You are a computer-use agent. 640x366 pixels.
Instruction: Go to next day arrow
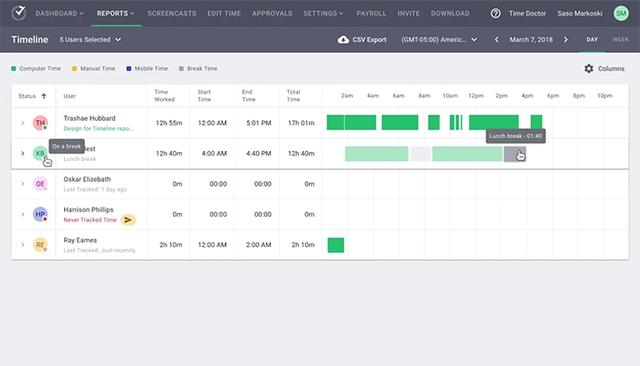click(x=566, y=40)
